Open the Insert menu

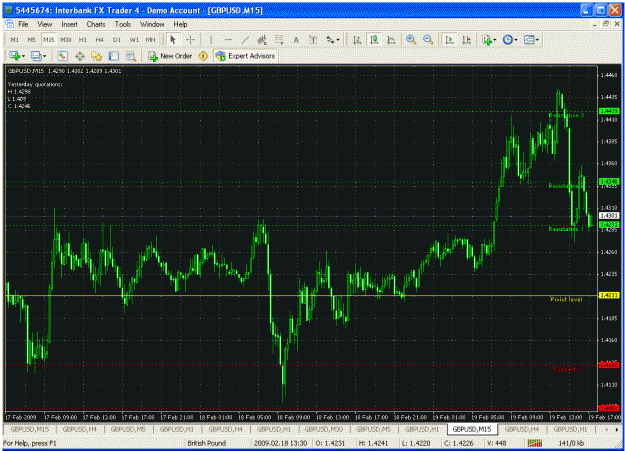pyautogui.click(x=69, y=24)
